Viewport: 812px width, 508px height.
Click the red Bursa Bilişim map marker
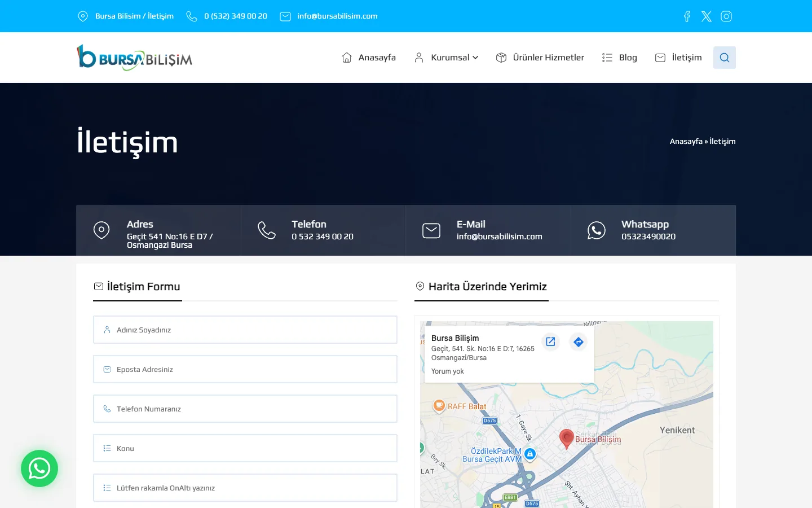click(567, 439)
